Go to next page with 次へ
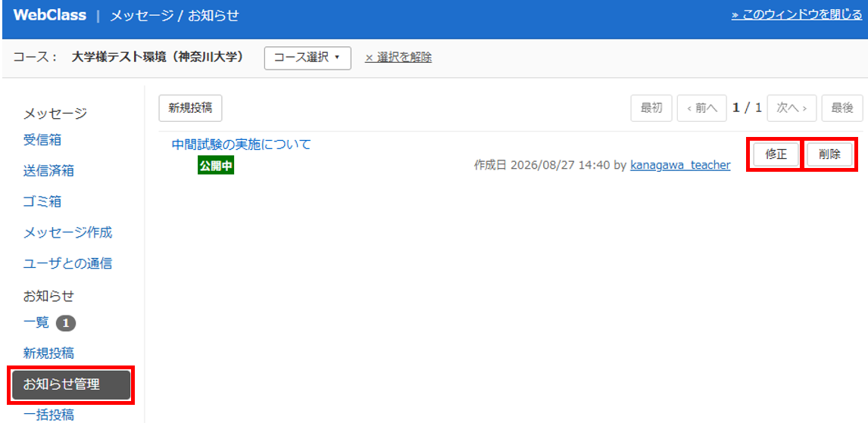 point(792,108)
